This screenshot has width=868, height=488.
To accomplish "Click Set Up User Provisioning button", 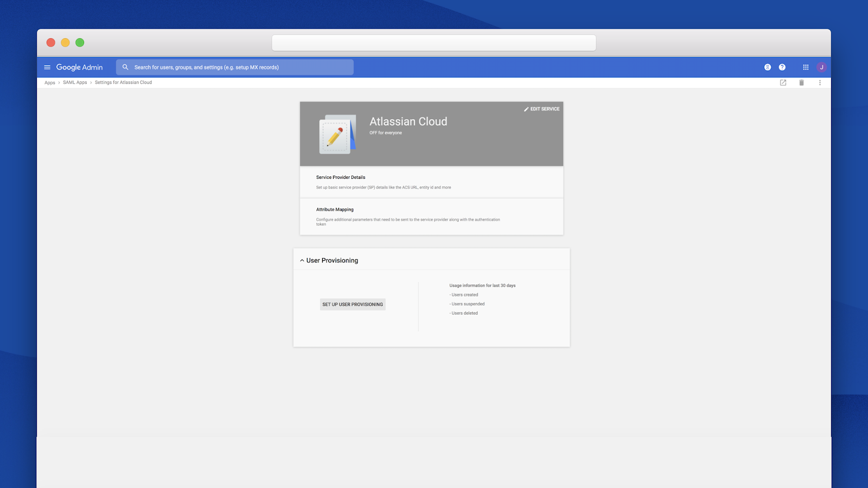I will [x=353, y=304].
